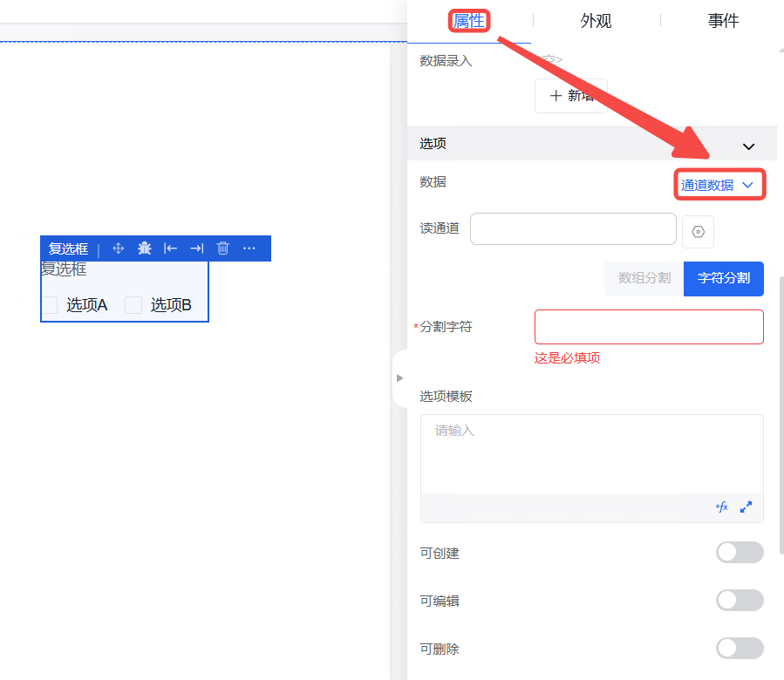Switch to the 事件 tab
Screen dimensions: 784x680
tap(723, 21)
